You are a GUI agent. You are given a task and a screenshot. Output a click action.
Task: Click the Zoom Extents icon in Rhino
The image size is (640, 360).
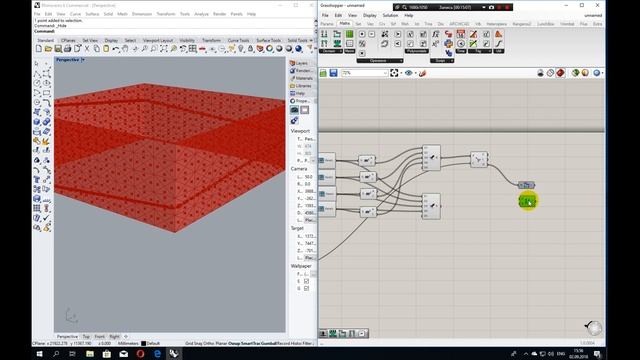164,49
